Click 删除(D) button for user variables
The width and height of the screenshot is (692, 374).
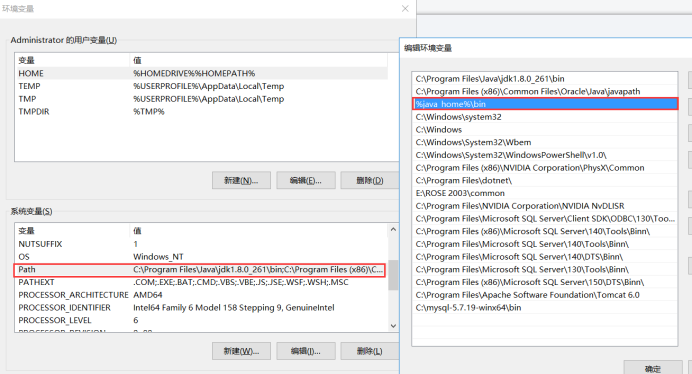pyautogui.click(x=369, y=180)
